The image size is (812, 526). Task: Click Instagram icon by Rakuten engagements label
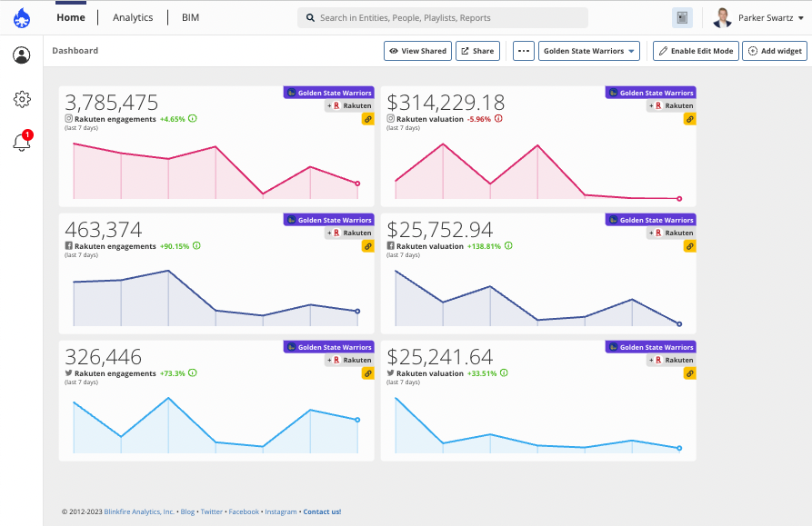pyautogui.click(x=68, y=118)
